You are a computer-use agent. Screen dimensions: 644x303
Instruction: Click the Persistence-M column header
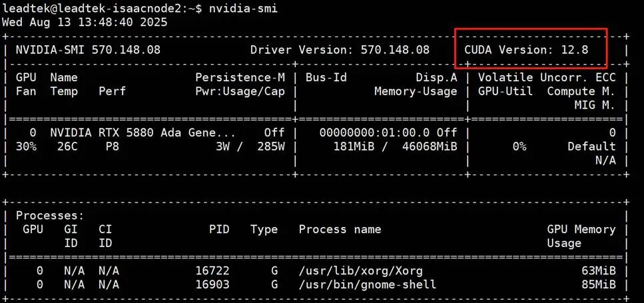pos(240,77)
